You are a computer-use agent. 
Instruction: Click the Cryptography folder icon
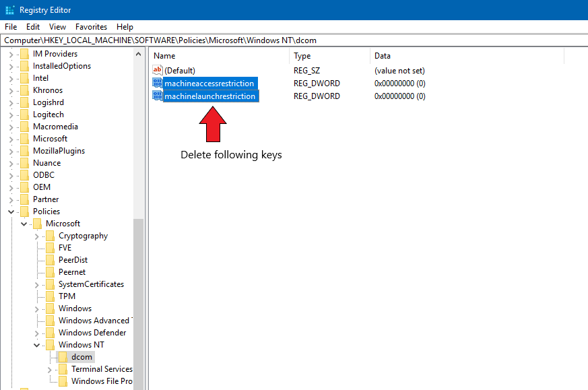(x=50, y=236)
